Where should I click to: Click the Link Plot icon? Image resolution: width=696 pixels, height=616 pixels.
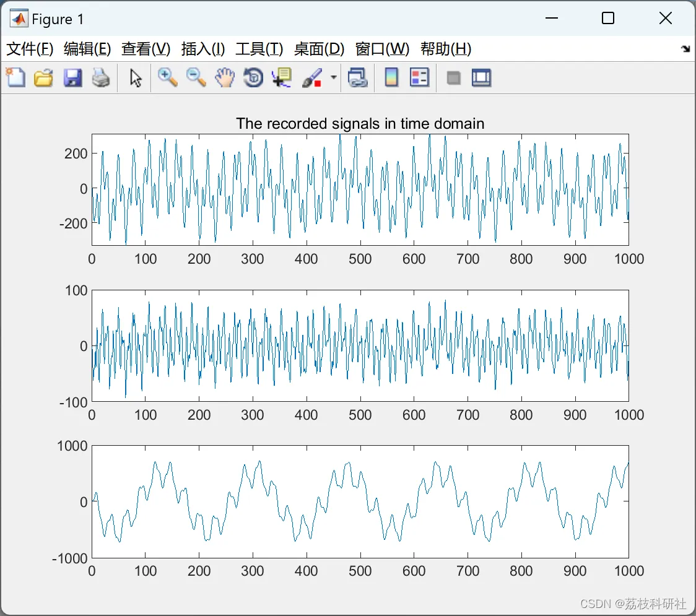(357, 78)
